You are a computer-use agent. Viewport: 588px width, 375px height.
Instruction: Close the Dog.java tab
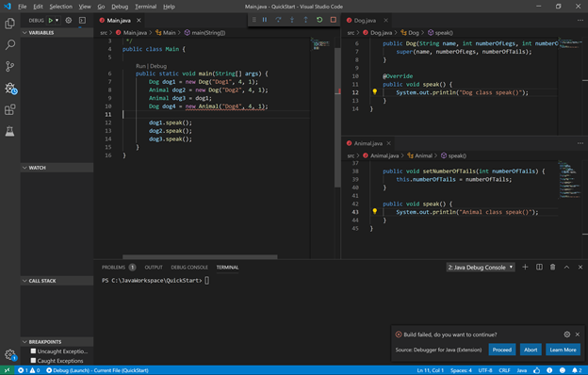(x=386, y=20)
